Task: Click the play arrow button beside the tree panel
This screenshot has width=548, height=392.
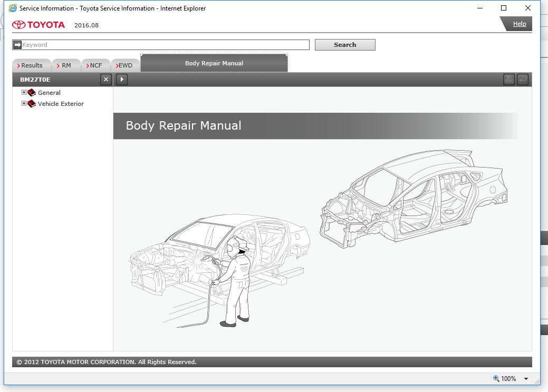Action: coord(121,80)
